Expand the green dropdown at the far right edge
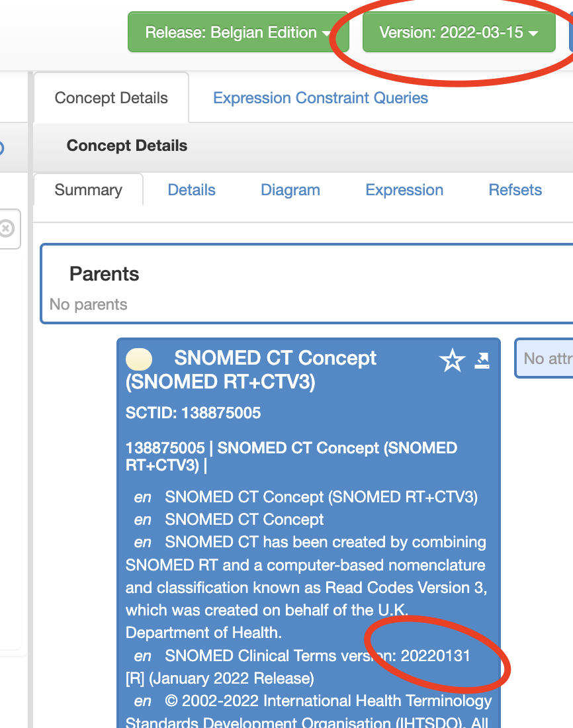 point(570,32)
